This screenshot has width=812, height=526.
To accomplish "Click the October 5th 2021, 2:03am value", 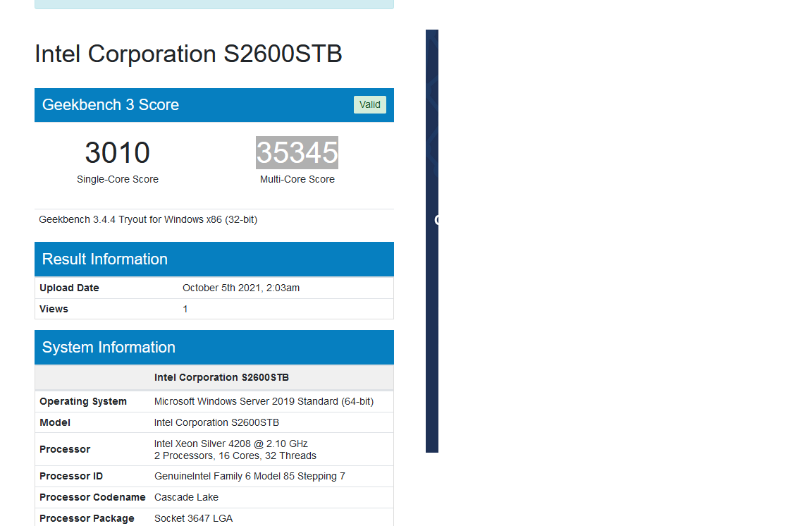I will coord(241,288).
